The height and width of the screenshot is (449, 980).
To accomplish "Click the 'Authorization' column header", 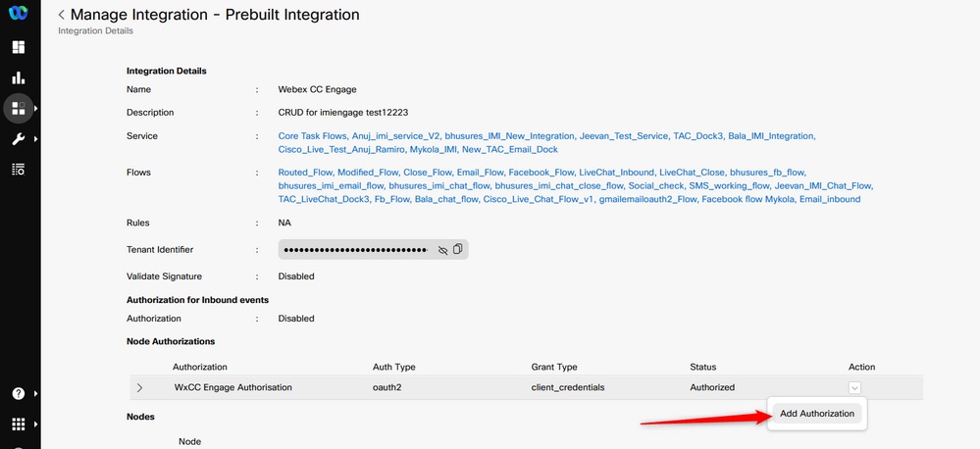I will [x=200, y=367].
